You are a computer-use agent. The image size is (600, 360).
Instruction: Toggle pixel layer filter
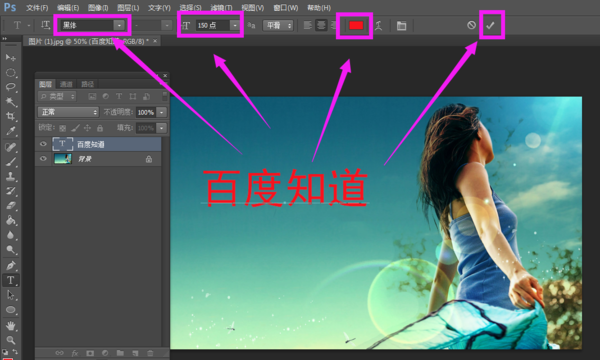click(92, 96)
